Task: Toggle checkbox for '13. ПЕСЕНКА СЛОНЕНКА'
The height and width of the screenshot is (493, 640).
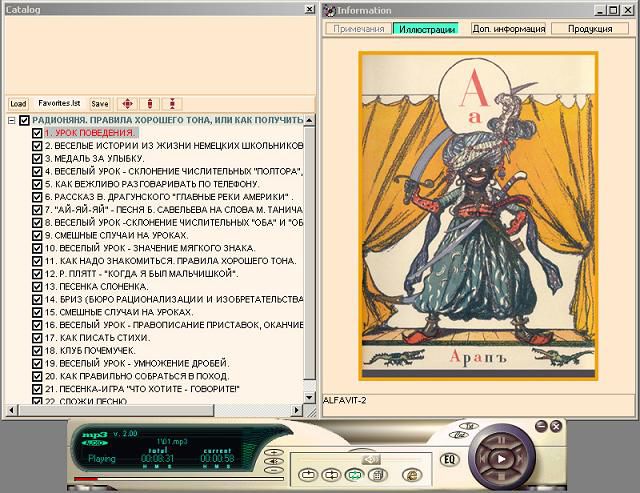Action: pyautogui.click(x=37, y=286)
